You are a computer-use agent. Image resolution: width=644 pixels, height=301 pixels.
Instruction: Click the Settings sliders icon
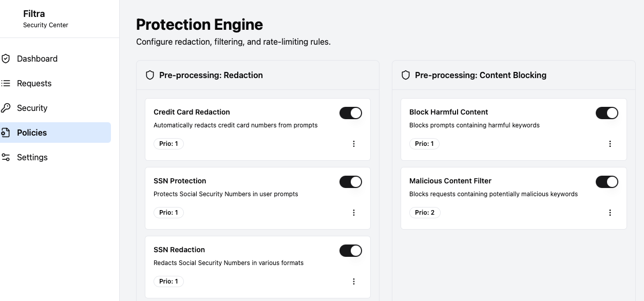click(x=6, y=157)
